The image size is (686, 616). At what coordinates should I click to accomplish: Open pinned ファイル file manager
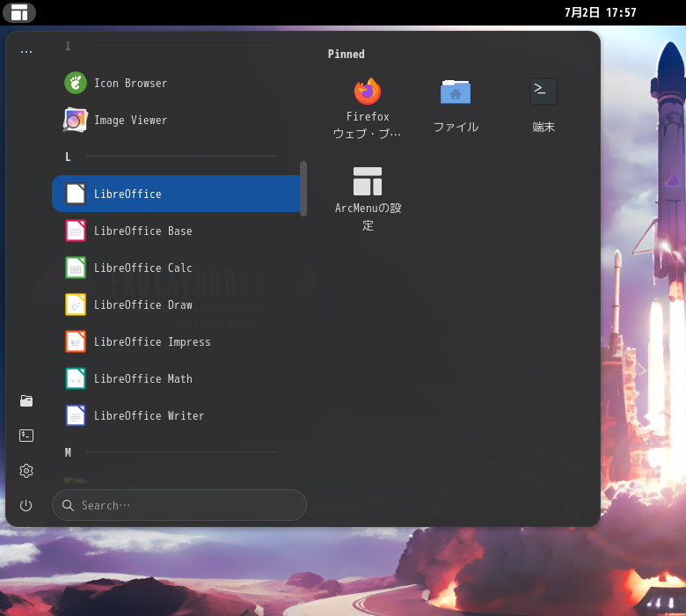coord(456,107)
